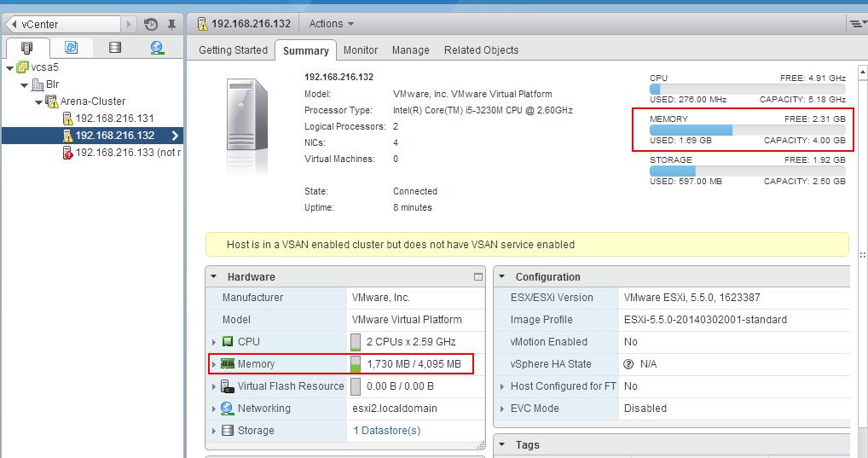Expand the Virtual Flash Resource row
This screenshot has height=458, width=868.
(x=214, y=386)
